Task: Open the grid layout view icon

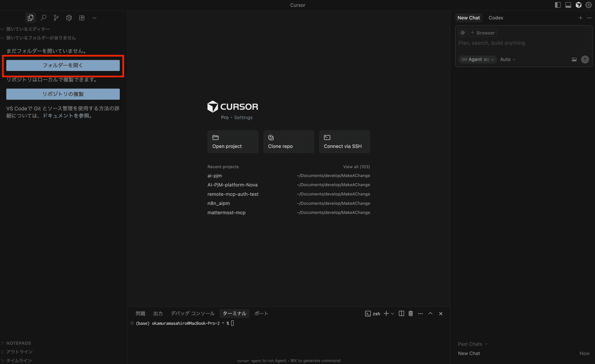Action: (x=82, y=18)
